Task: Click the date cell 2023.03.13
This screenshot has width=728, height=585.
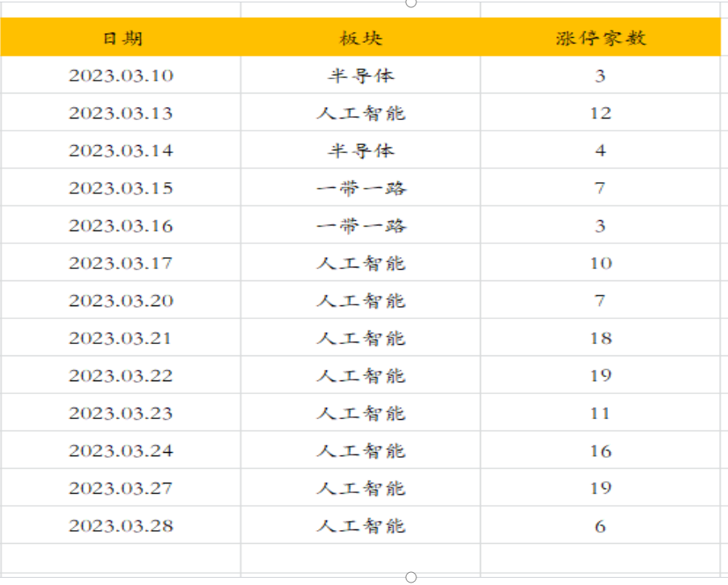Action: [121, 113]
